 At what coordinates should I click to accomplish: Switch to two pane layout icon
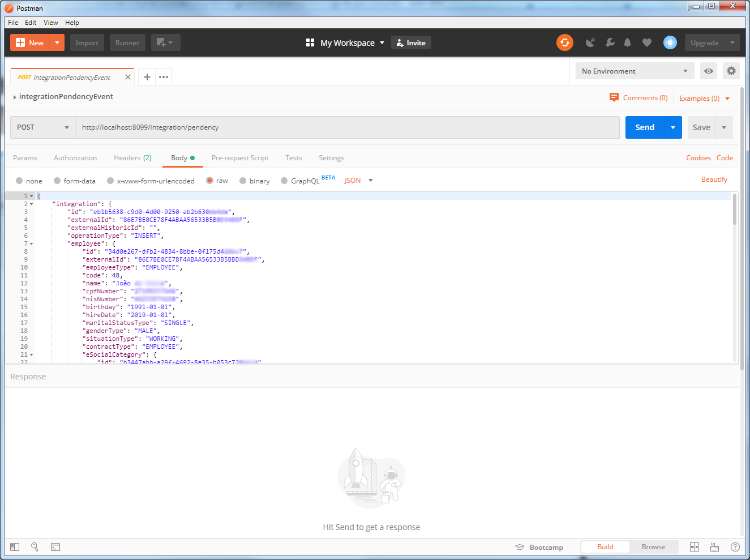695,547
